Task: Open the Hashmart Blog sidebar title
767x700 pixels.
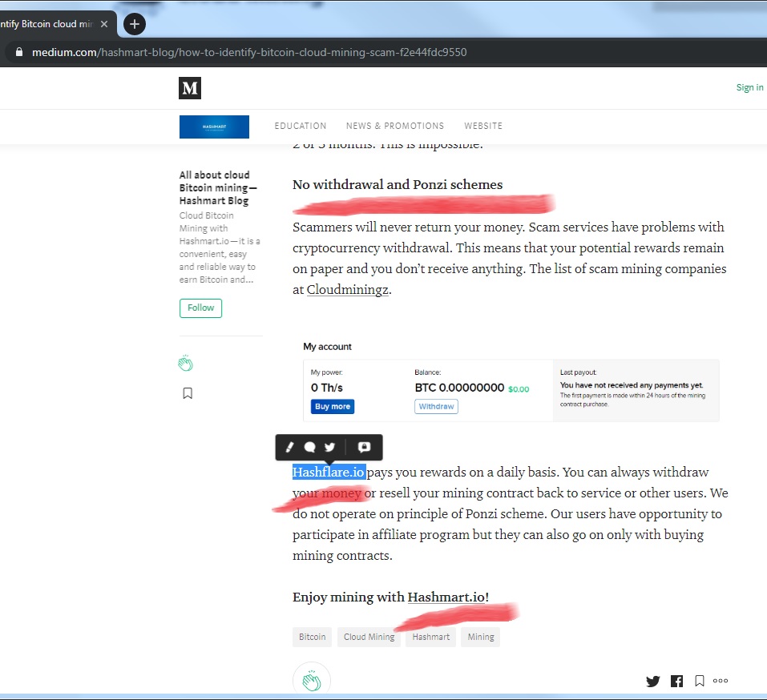Action: click(217, 187)
